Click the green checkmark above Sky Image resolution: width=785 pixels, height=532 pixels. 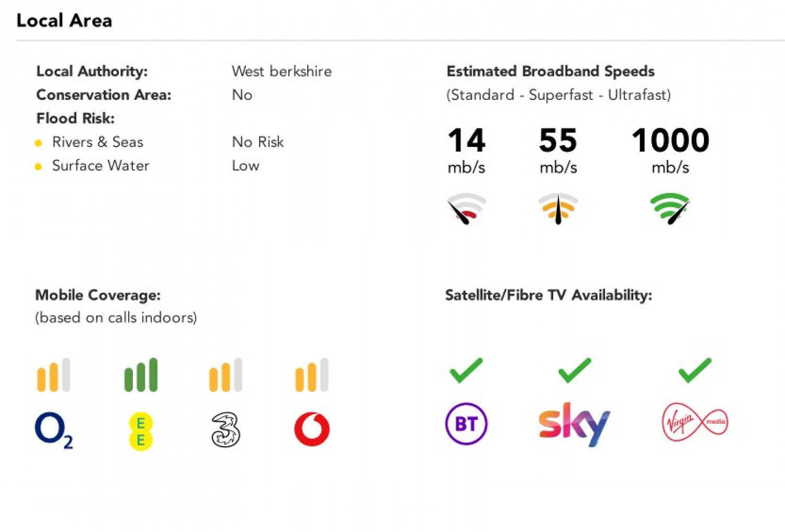pos(574,370)
